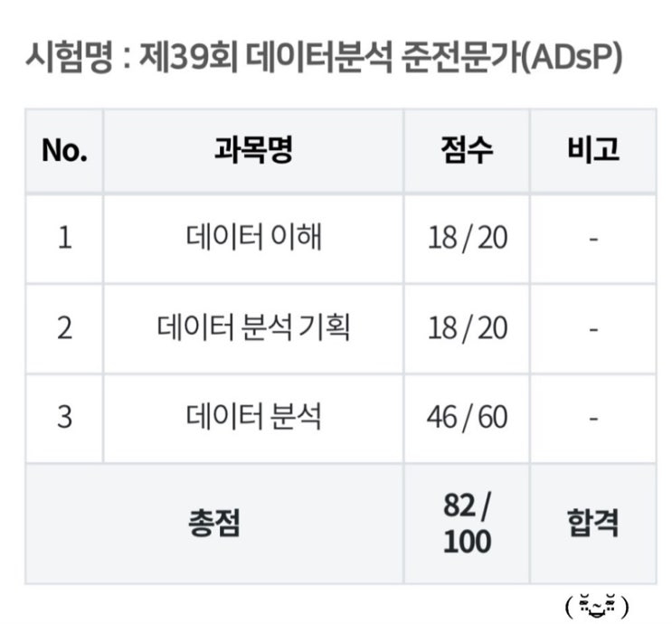Select the 점수 column header

coord(467,150)
